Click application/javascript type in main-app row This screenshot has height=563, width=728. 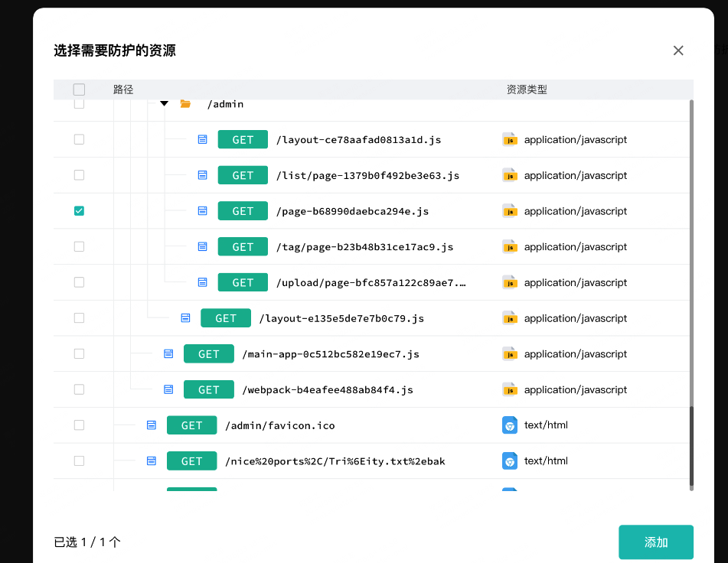click(576, 354)
